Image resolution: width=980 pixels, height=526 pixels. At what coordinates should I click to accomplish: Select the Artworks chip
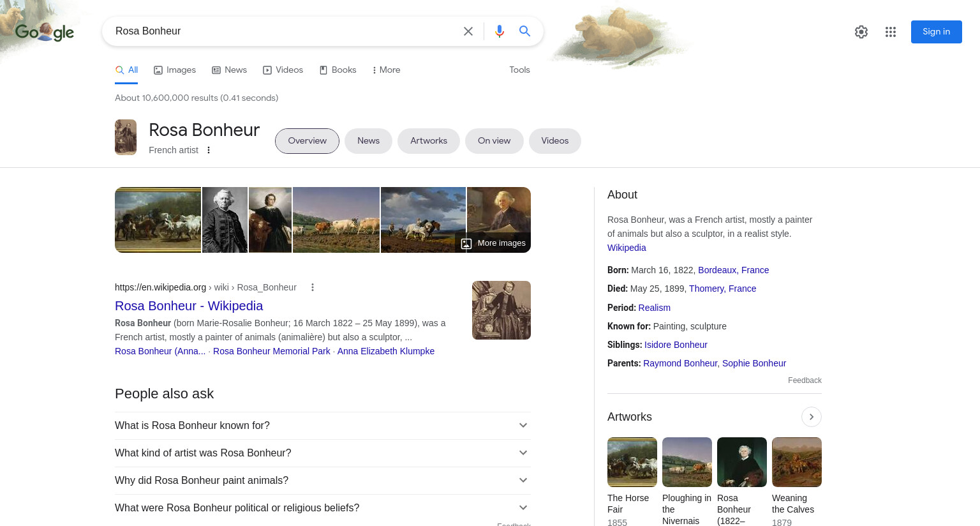click(429, 141)
